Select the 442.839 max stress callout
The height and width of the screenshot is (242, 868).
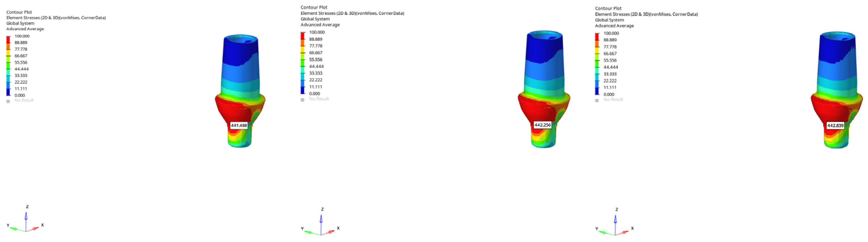point(835,125)
